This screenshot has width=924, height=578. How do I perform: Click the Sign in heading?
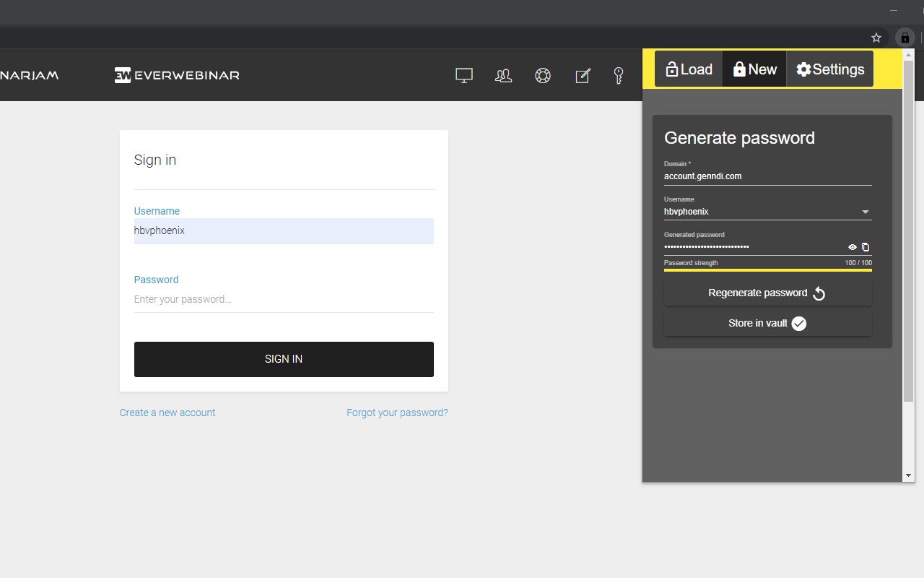[155, 160]
